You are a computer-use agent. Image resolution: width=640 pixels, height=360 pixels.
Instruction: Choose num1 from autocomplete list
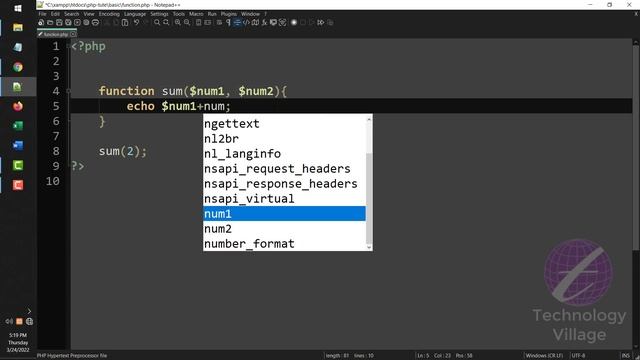[284, 213]
